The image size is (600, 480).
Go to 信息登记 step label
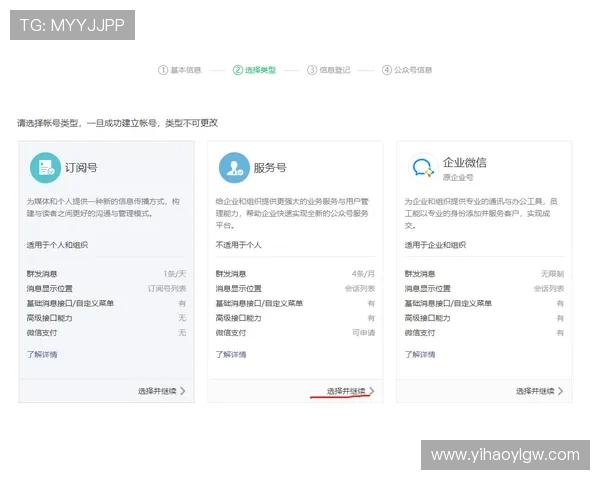pos(335,70)
